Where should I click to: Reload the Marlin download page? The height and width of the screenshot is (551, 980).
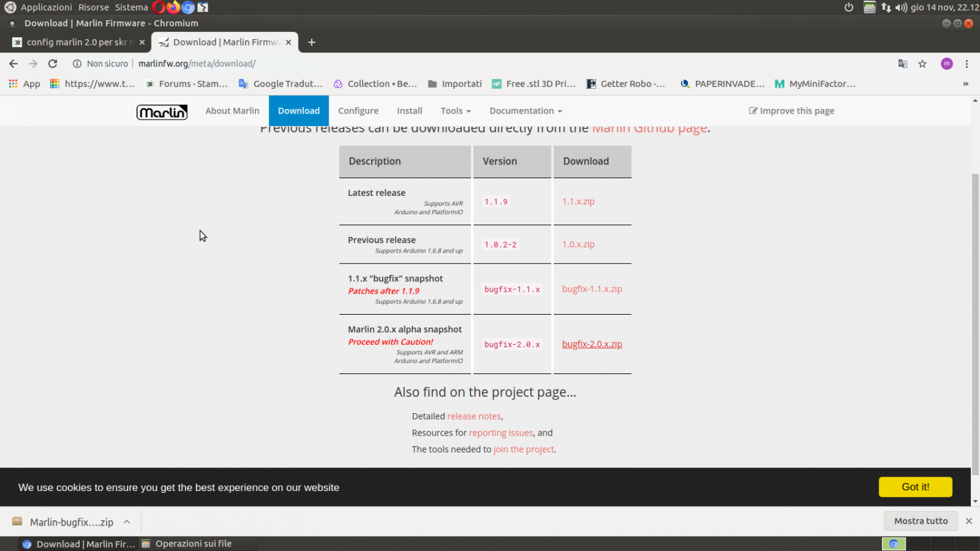(x=53, y=63)
